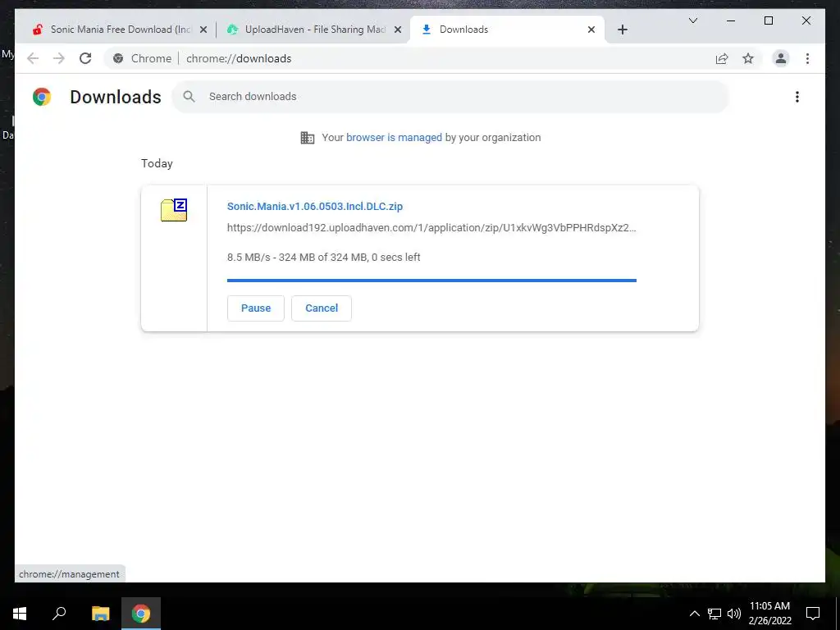Open the Chrome profile avatar
840x630 pixels.
tap(781, 58)
